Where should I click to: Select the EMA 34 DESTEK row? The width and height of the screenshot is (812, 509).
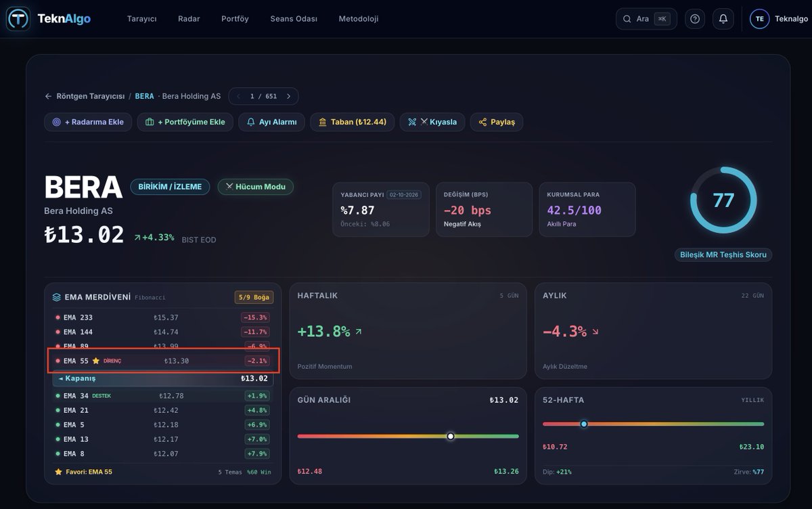point(162,396)
